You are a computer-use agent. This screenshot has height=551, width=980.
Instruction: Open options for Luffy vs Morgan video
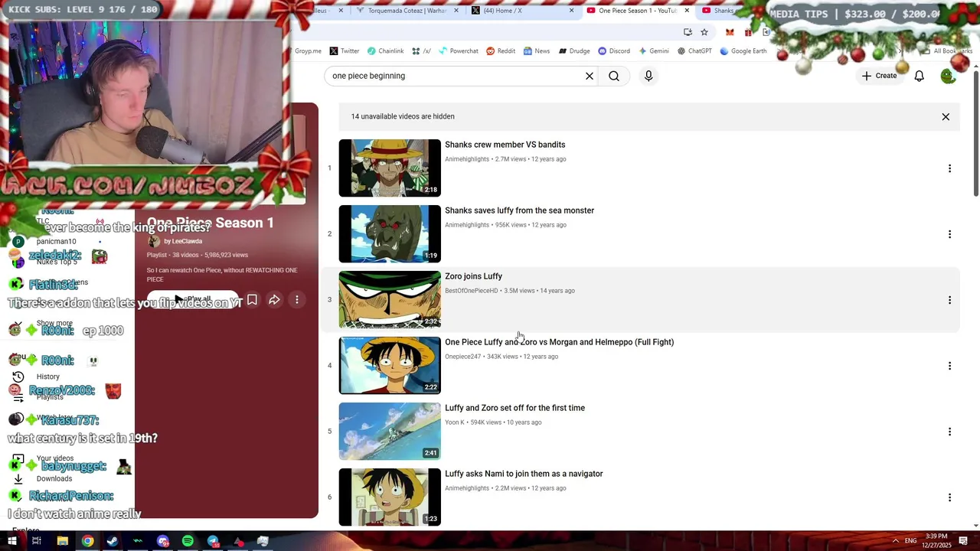[x=949, y=366]
